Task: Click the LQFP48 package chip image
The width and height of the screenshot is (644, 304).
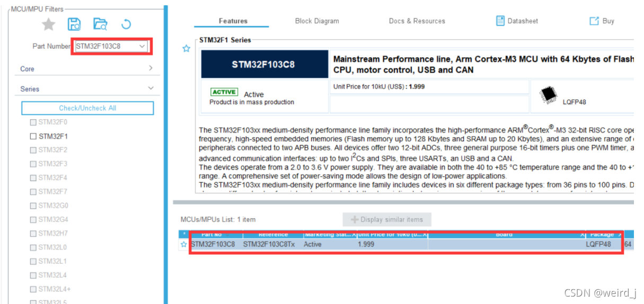Action: (548, 95)
